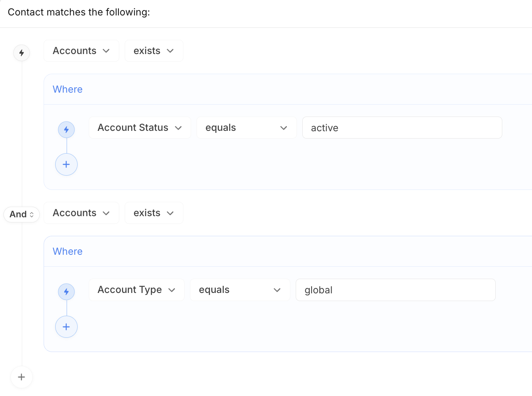Add a new top-level condition group with plus
The image size is (532, 396).
[x=22, y=377]
